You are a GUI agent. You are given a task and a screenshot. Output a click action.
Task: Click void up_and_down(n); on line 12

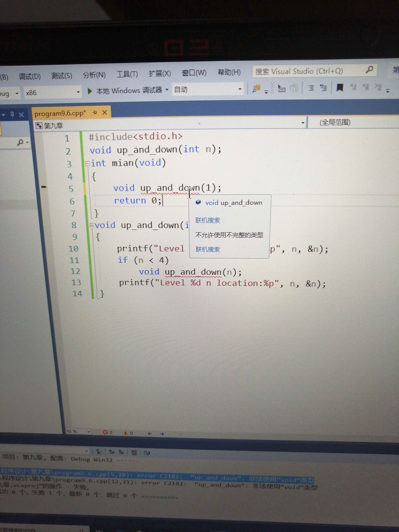190,272
